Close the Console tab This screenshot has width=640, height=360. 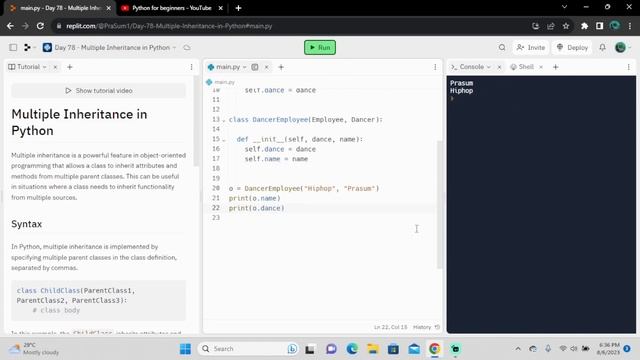point(499,67)
